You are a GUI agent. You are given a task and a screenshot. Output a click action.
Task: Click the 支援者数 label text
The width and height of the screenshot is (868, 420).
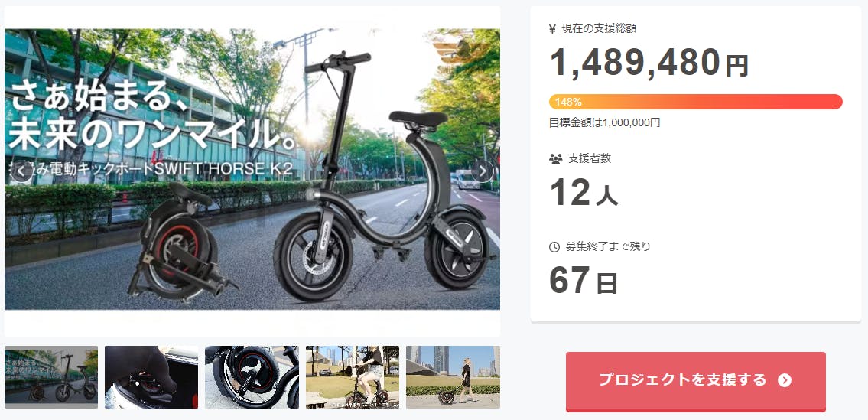590,158
